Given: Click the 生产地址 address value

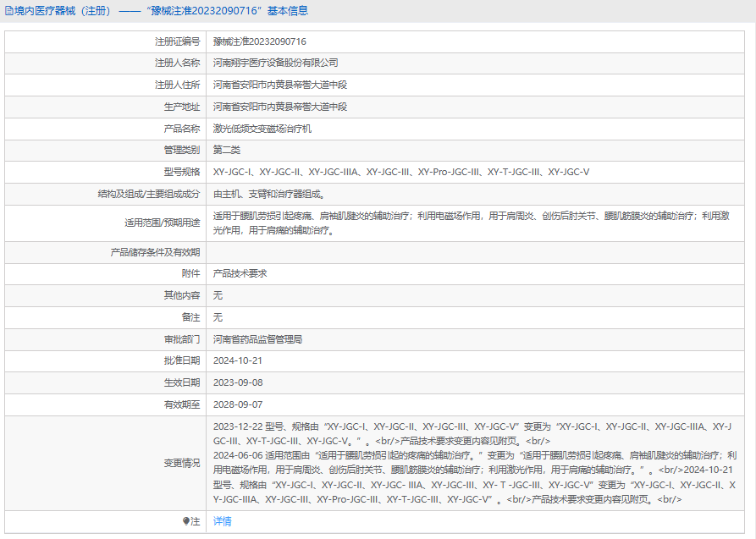Looking at the screenshot, I should (280, 107).
